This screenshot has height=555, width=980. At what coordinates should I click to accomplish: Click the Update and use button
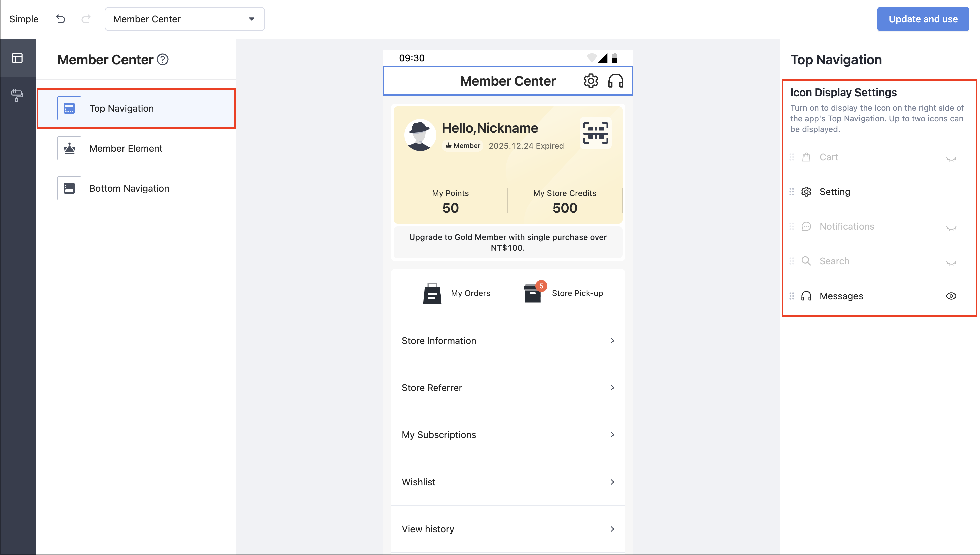923,19
